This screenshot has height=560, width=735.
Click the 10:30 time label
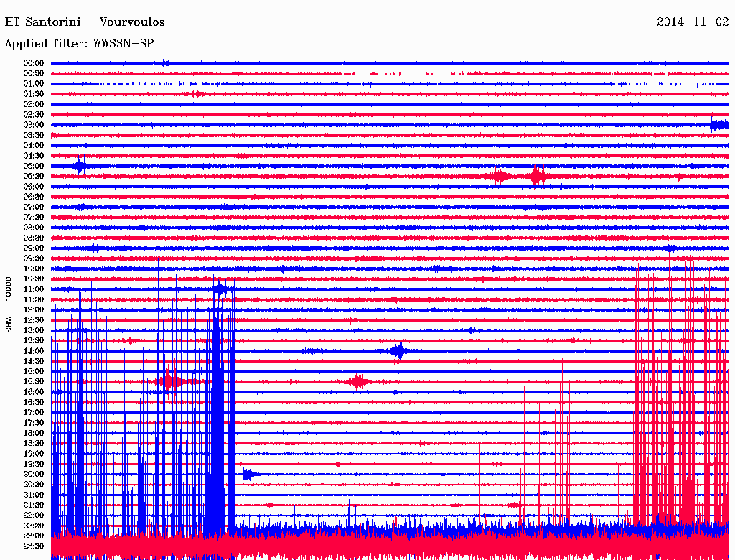tap(34, 279)
